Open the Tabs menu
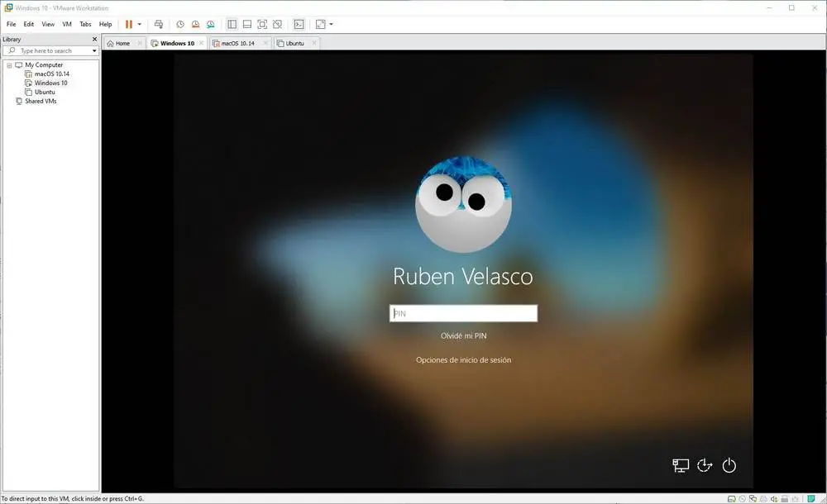This screenshot has height=504, width=827. click(85, 24)
